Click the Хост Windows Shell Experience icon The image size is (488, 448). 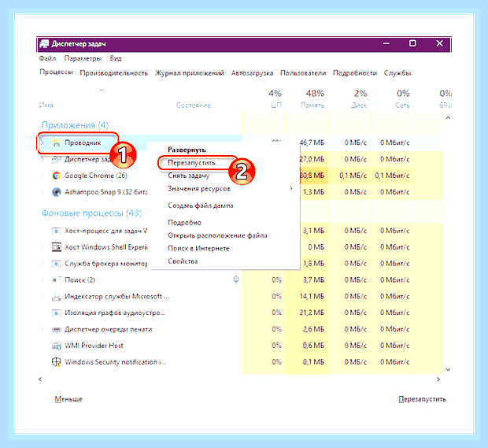pyautogui.click(x=57, y=247)
